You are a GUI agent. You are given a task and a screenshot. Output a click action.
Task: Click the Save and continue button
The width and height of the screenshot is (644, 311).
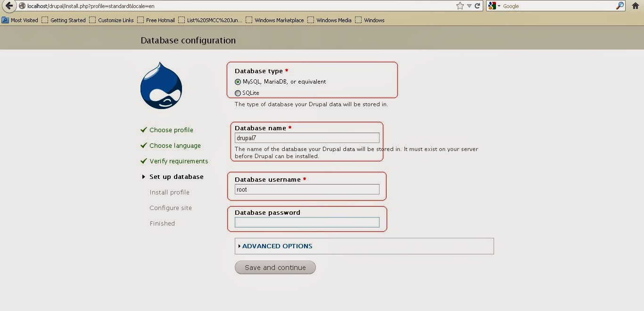click(275, 268)
